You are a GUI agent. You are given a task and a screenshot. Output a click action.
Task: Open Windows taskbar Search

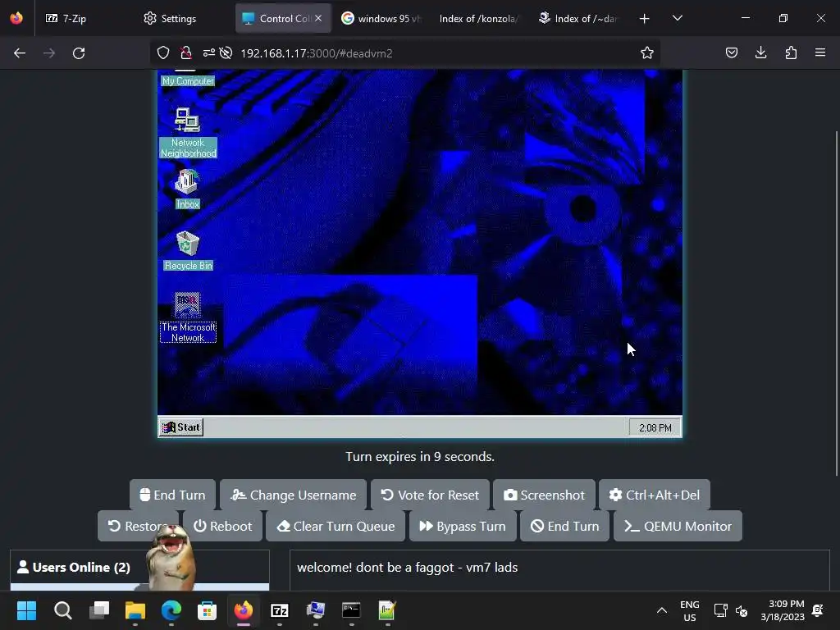[x=62, y=610]
